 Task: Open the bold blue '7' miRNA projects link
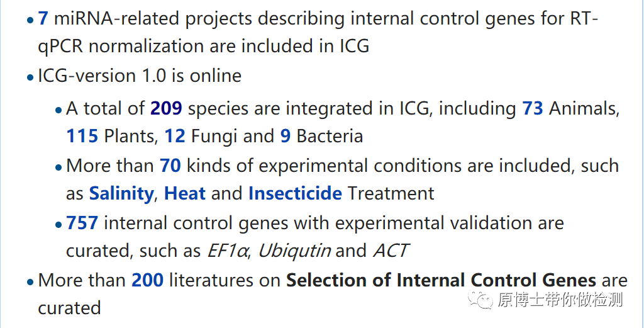[x=43, y=18]
